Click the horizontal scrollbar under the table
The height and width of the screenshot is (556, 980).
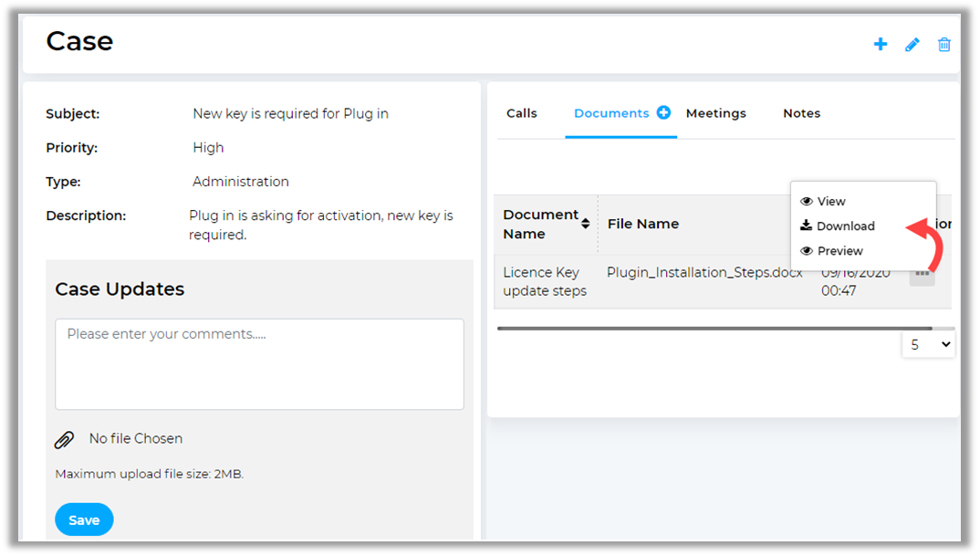click(x=714, y=328)
